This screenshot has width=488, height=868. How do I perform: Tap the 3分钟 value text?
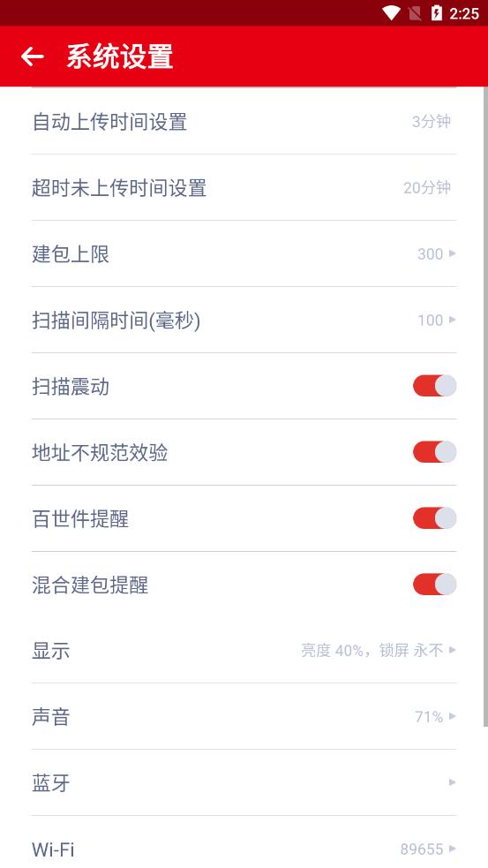(x=432, y=121)
